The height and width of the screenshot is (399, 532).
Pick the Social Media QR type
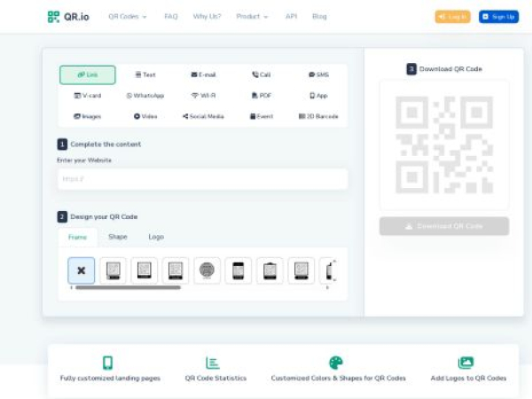[x=203, y=116]
